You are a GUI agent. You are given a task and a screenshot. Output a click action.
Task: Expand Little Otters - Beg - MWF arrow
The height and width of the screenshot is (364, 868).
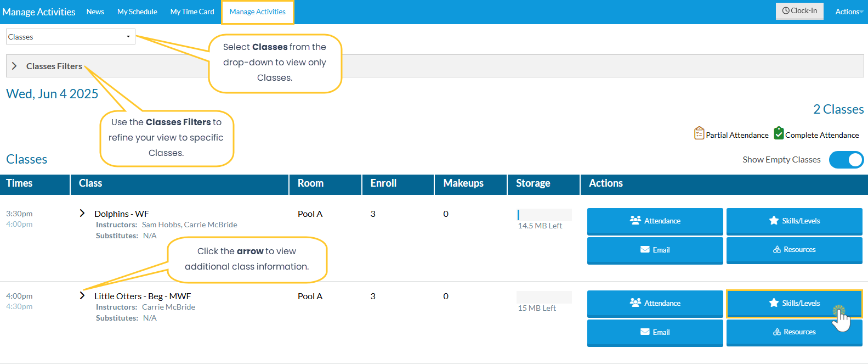point(82,295)
